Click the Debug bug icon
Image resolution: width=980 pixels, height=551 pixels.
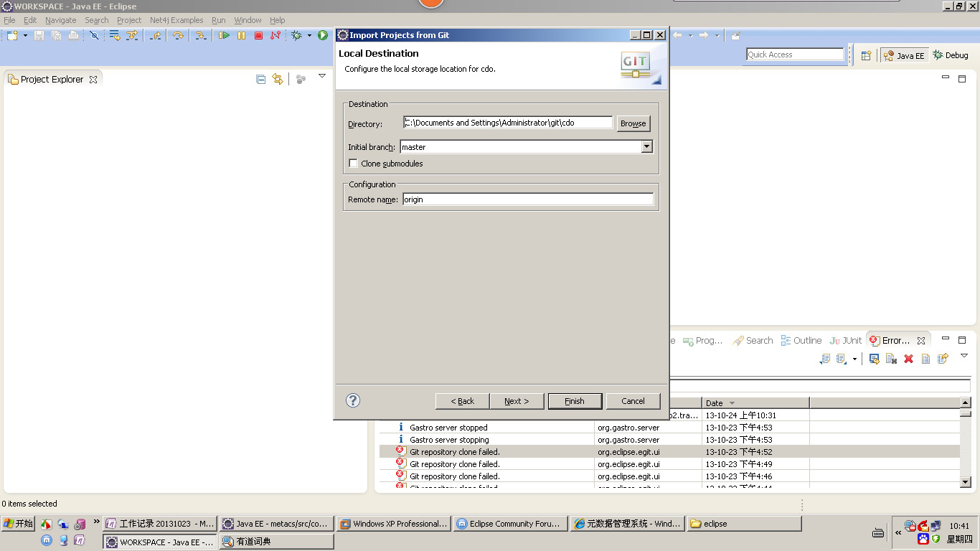(x=296, y=35)
